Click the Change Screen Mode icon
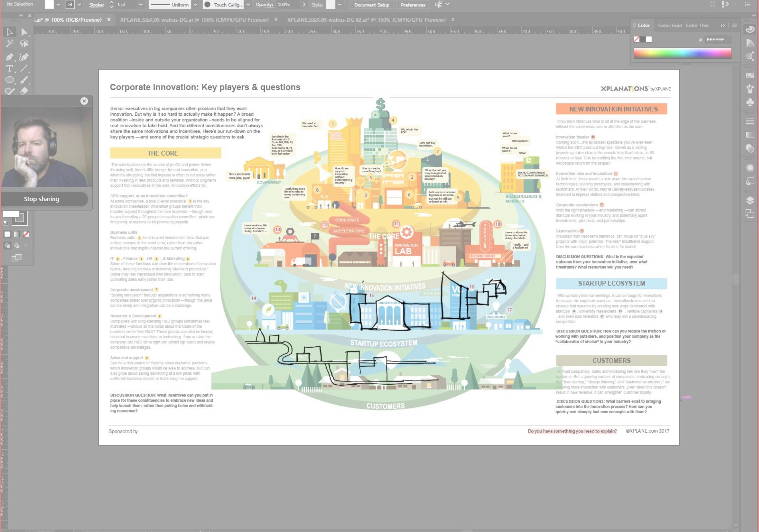Viewport: 759px width, 532px height. click(x=17, y=258)
